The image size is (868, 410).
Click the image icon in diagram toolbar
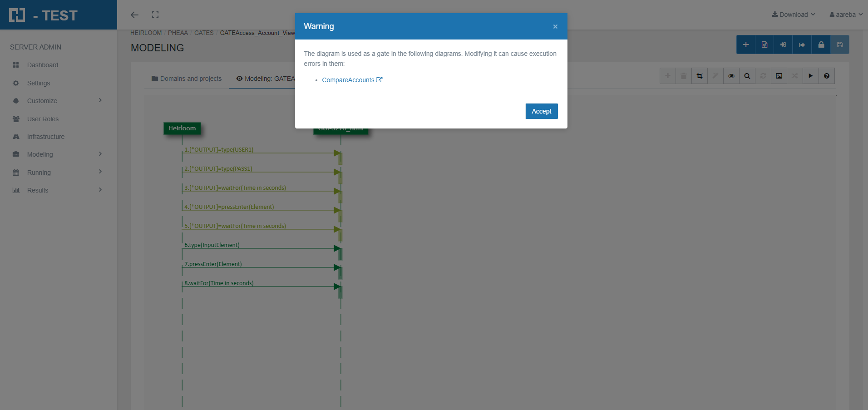(x=779, y=76)
